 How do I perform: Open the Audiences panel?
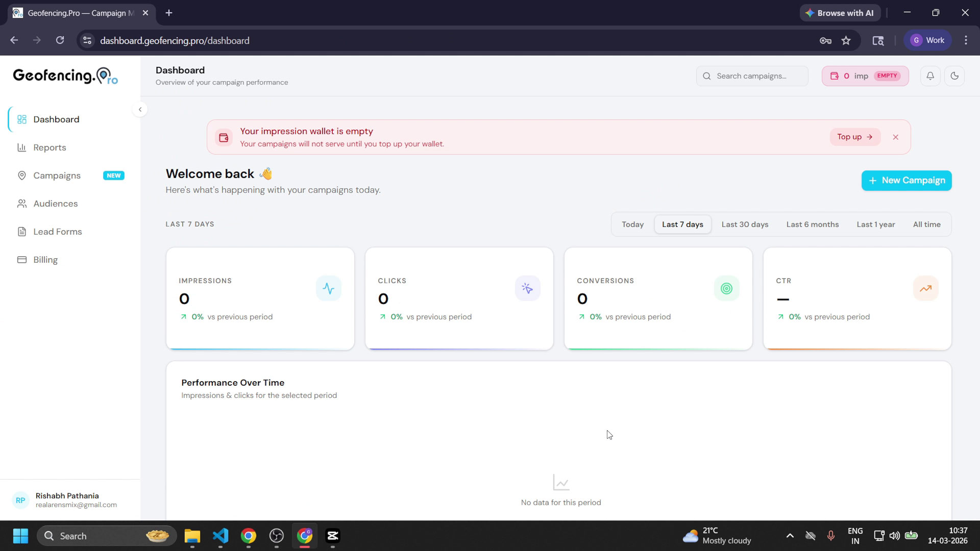tap(55, 204)
